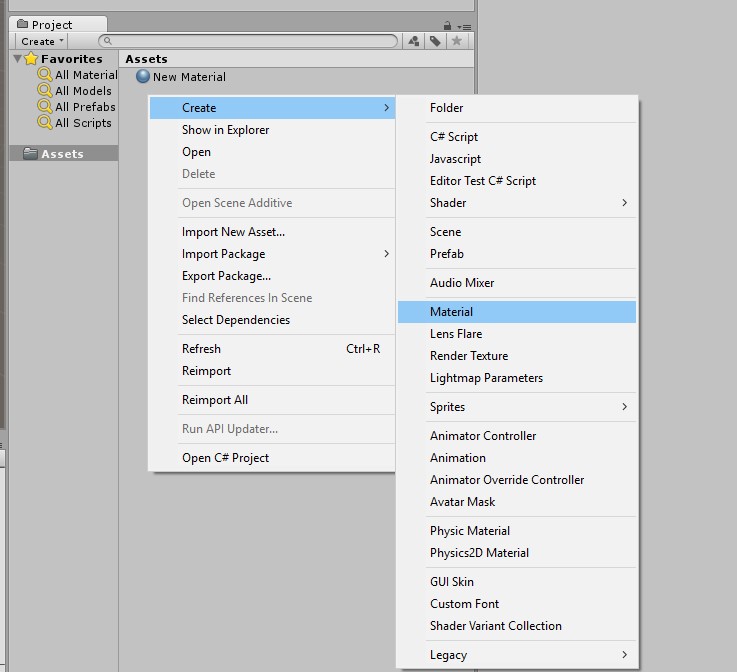The height and width of the screenshot is (672, 737).
Task: Select the Assets folder in tree
Action: (x=63, y=154)
